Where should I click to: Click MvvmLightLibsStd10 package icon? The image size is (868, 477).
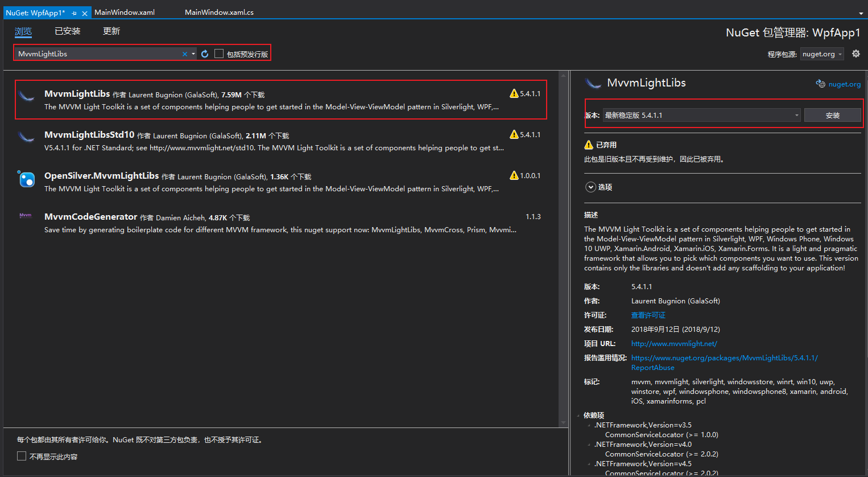click(26, 136)
